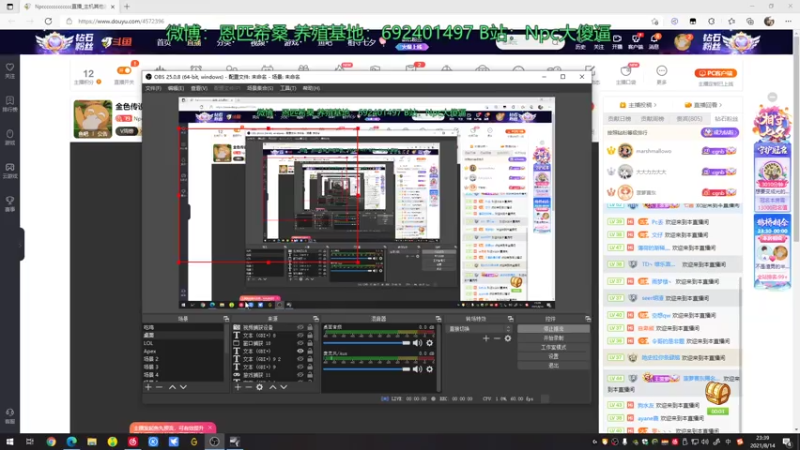Open the Scene Collection menu in OBS

point(260,88)
